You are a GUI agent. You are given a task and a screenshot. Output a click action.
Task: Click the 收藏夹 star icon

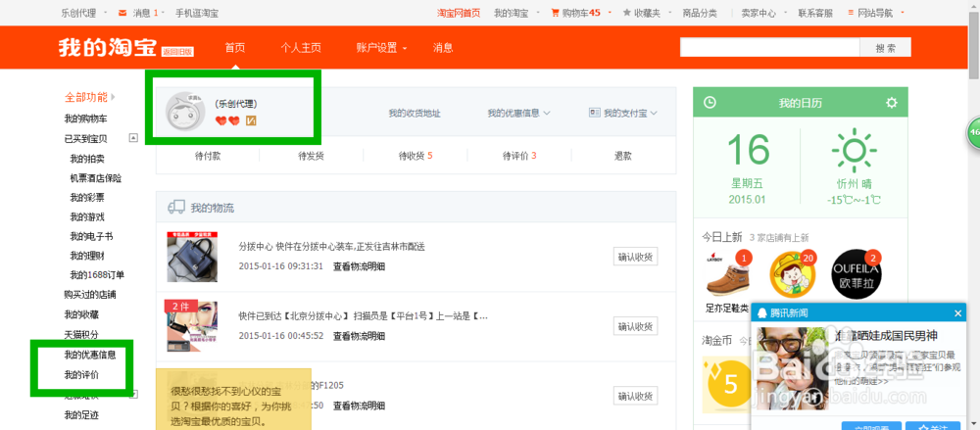627,13
